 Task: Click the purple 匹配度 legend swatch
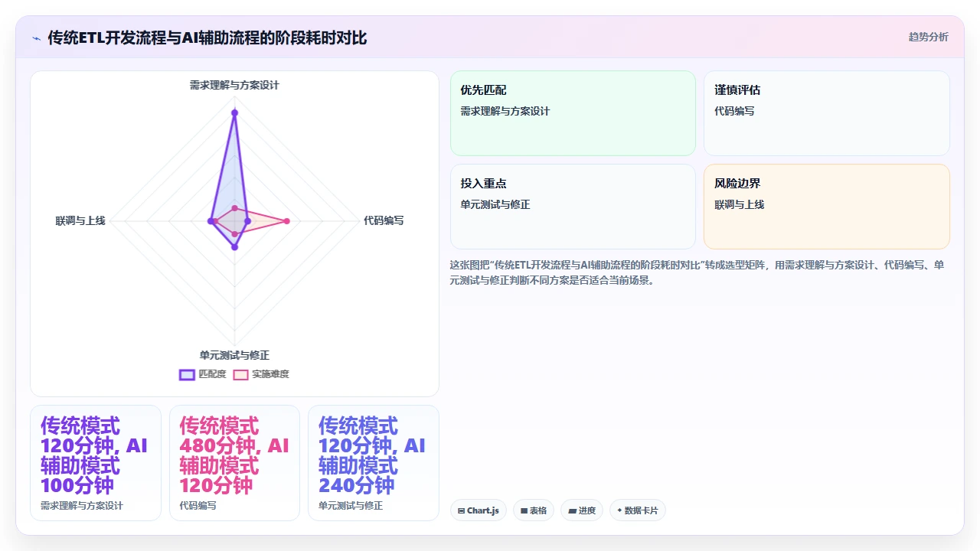(x=187, y=374)
